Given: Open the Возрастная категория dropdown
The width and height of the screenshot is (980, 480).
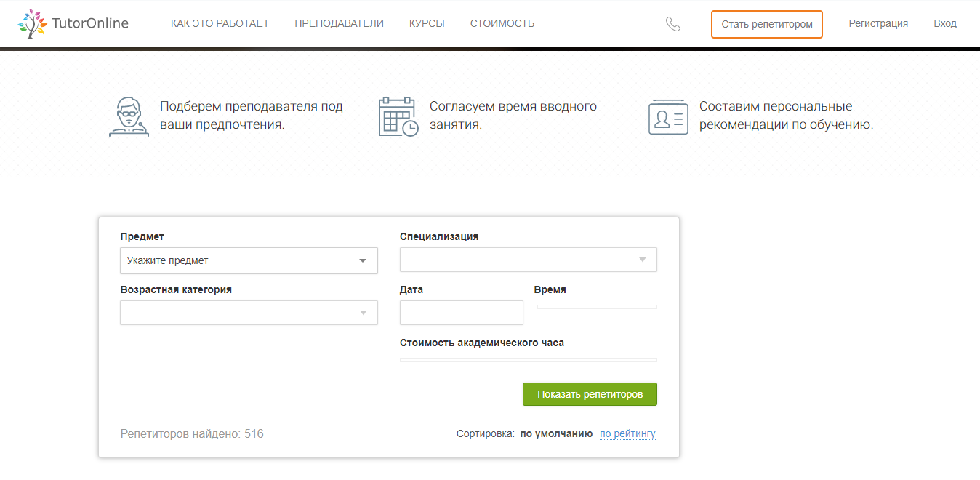Looking at the screenshot, I should (x=249, y=313).
